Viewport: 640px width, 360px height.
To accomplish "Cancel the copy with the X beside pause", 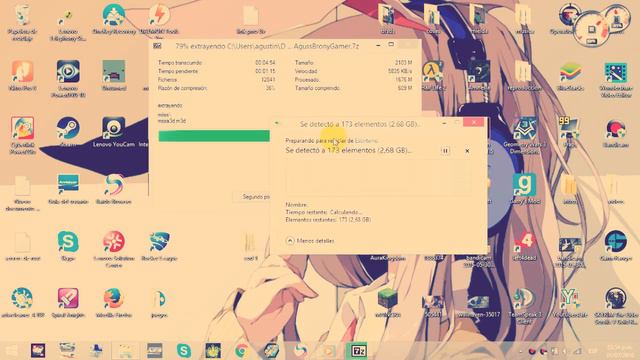I will [467, 151].
